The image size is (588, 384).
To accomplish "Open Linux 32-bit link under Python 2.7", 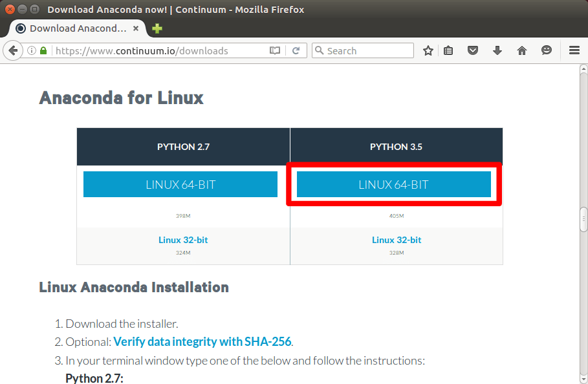I will coord(183,240).
